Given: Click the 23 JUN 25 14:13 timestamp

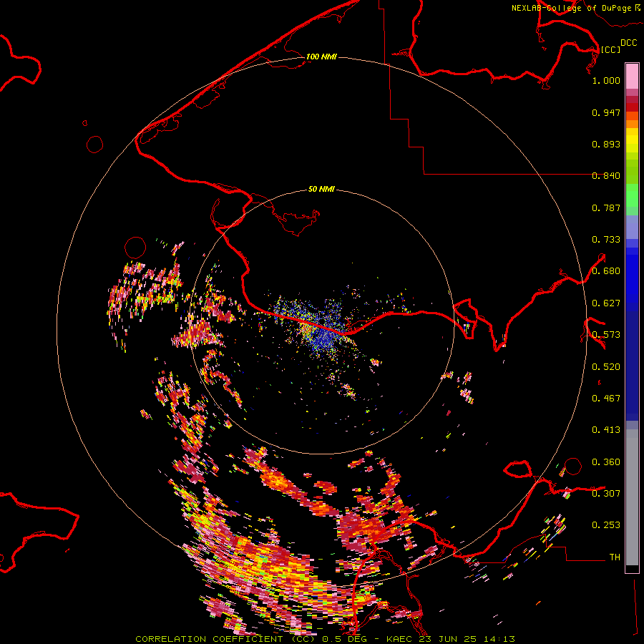Looking at the screenshot, I should [x=467, y=639].
